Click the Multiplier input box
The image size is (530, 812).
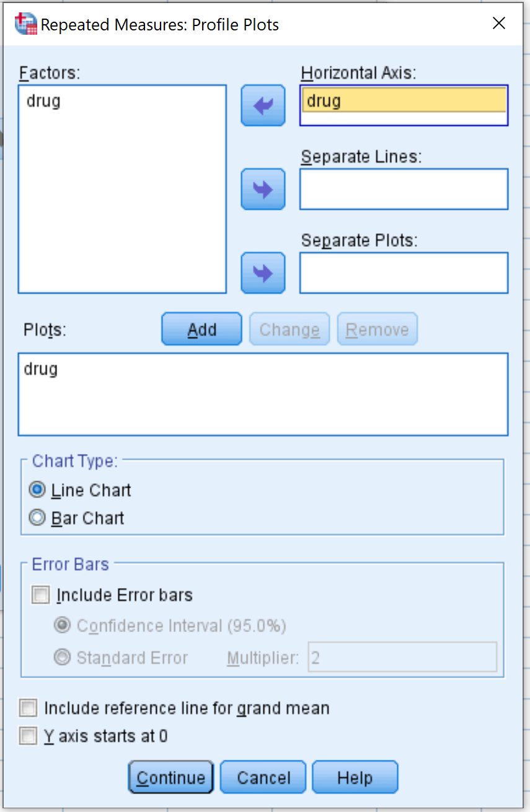pos(402,658)
